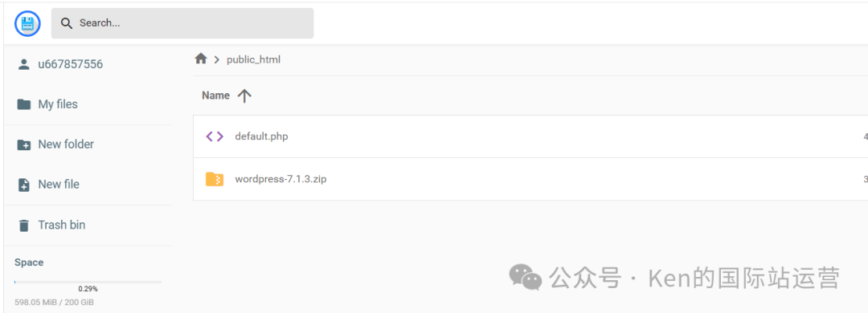The width and height of the screenshot is (868, 313).
Task: Click into the Search input field
Action: click(182, 23)
